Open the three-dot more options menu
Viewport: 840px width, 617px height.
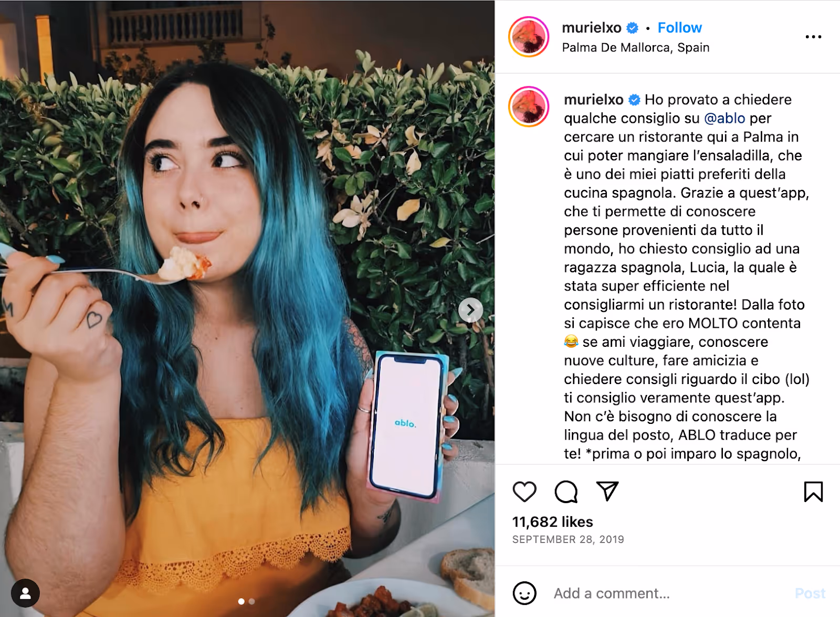[813, 37]
